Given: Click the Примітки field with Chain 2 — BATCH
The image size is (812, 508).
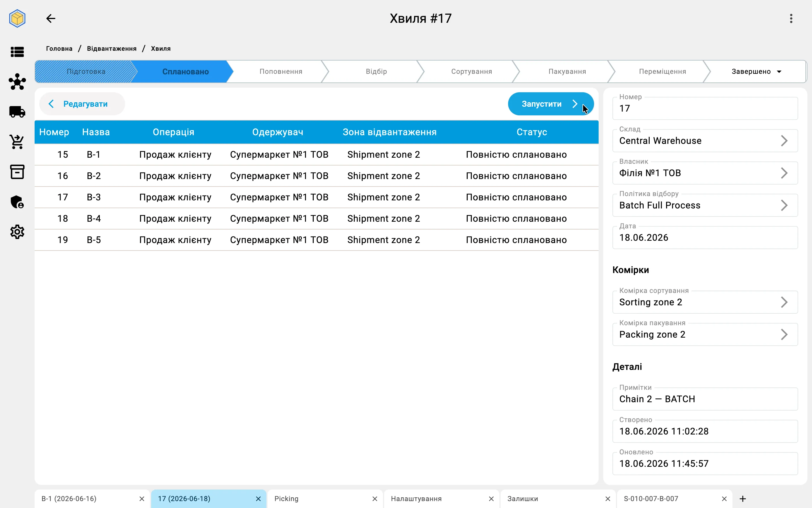Looking at the screenshot, I should pos(705,399).
